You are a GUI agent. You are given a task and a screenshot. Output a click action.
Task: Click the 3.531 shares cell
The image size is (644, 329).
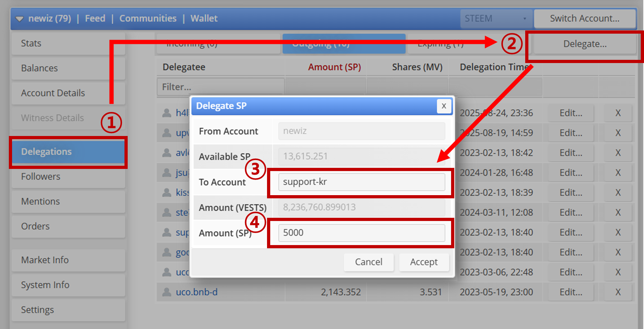[431, 292]
